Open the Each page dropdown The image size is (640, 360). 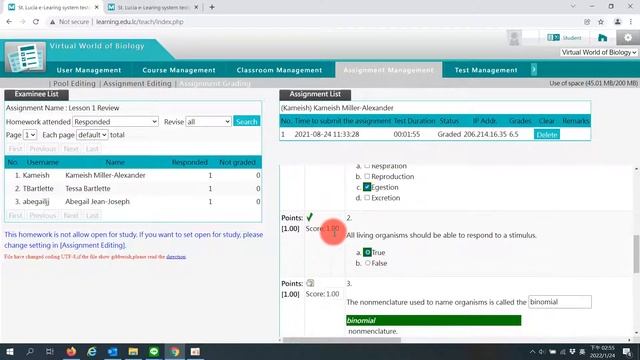pos(92,135)
